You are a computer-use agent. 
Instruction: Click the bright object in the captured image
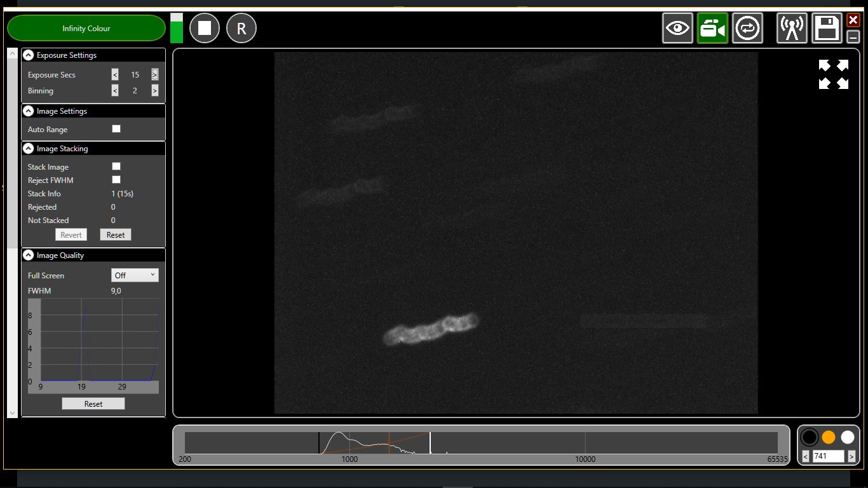[431, 329]
